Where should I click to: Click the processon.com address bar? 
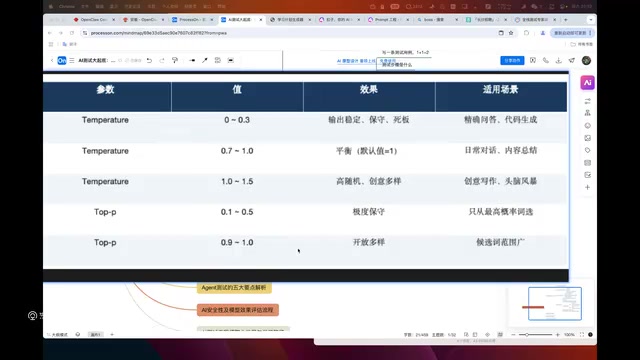(292, 33)
